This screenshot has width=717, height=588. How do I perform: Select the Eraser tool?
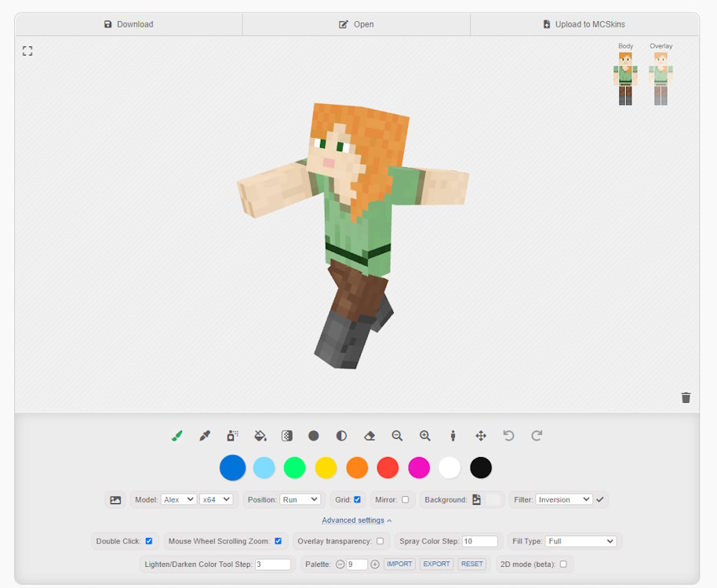point(369,436)
